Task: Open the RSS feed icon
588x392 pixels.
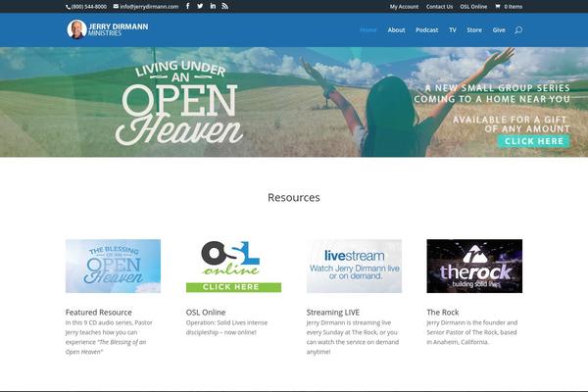Action: (x=225, y=6)
